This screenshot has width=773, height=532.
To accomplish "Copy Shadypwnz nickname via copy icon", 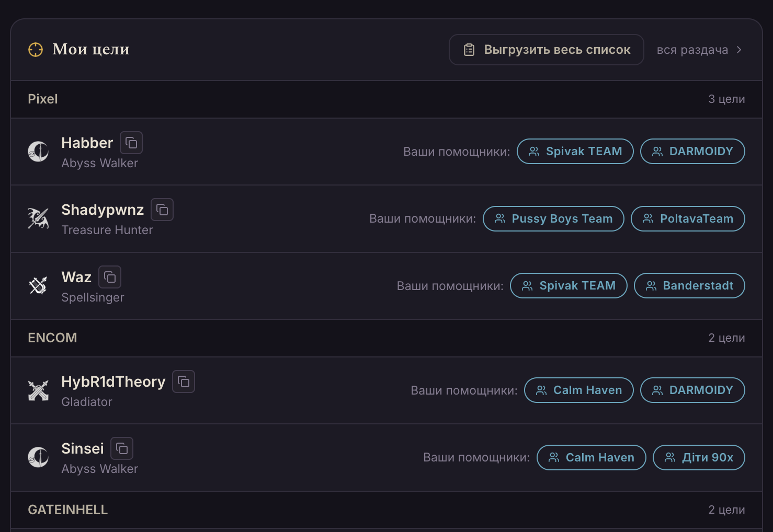I will point(162,210).
